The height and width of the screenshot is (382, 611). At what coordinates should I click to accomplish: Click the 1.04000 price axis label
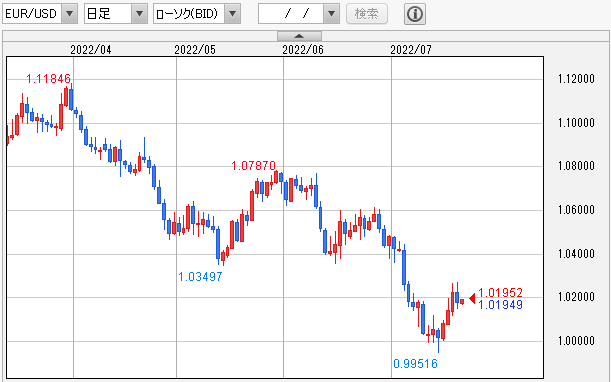(x=576, y=254)
